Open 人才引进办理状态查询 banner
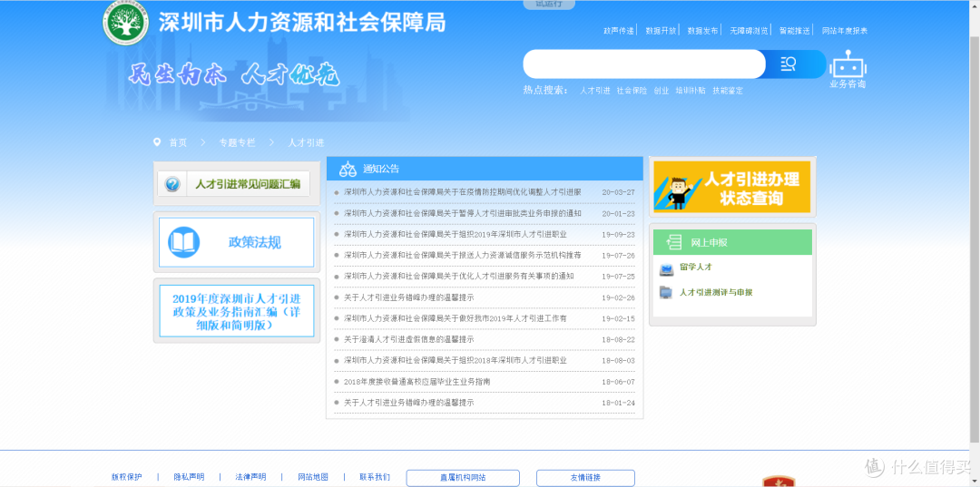The height and width of the screenshot is (487, 980). coord(732,188)
